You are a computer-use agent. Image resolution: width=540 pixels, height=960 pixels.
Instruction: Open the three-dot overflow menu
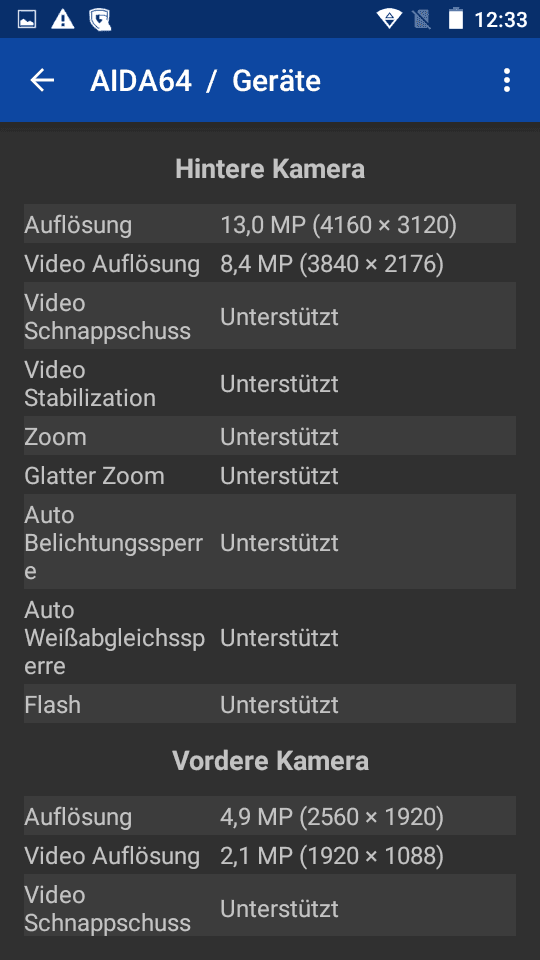coord(506,80)
